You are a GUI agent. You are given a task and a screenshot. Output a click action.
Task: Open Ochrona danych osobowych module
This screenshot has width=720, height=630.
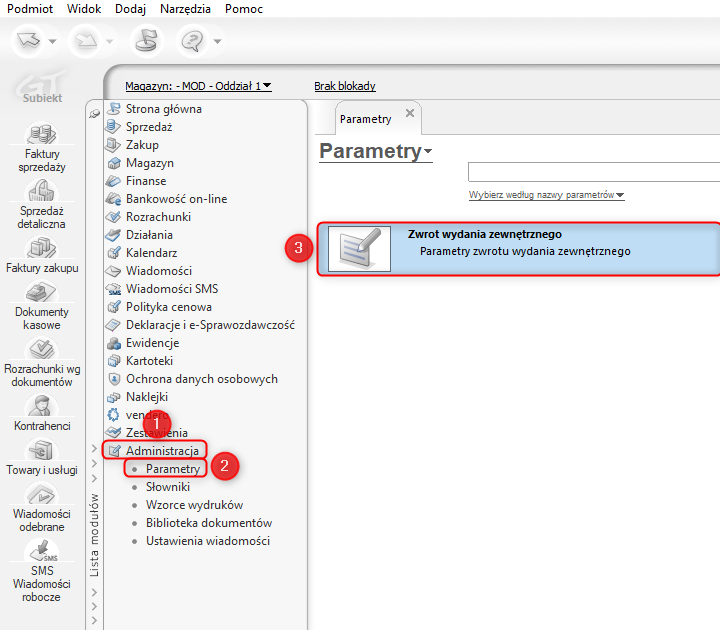(x=202, y=379)
